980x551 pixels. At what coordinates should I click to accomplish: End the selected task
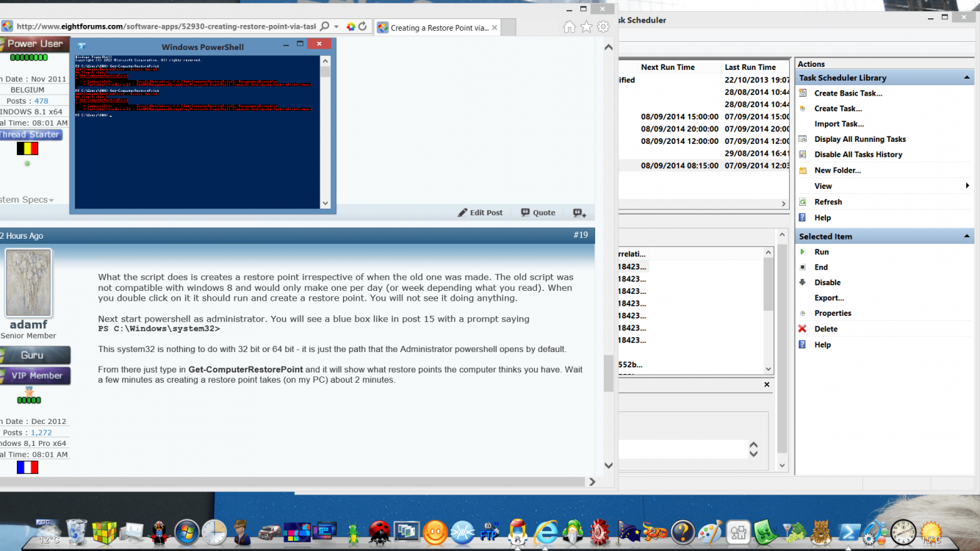coord(821,267)
